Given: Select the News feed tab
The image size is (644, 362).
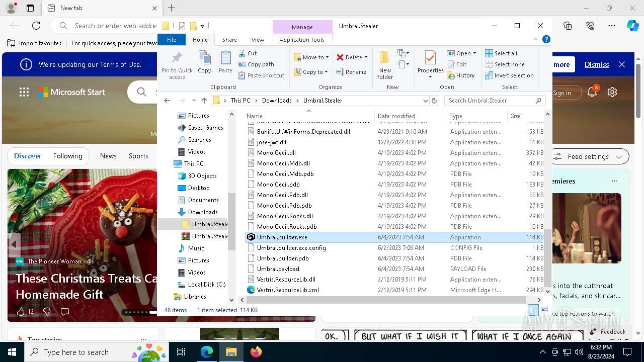Looking at the screenshot, I should click(108, 156).
